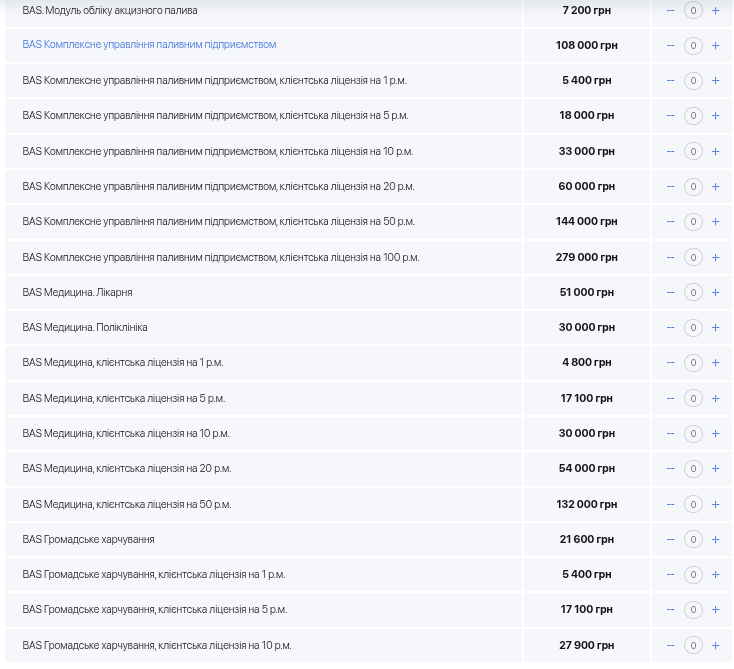Add BAS Медицина. Лікарня with plus icon

[715, 293]
